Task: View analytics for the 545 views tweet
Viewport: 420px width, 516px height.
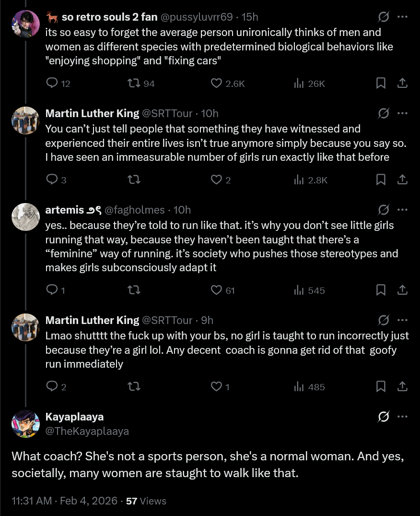Action: click(x=300, y=290)
